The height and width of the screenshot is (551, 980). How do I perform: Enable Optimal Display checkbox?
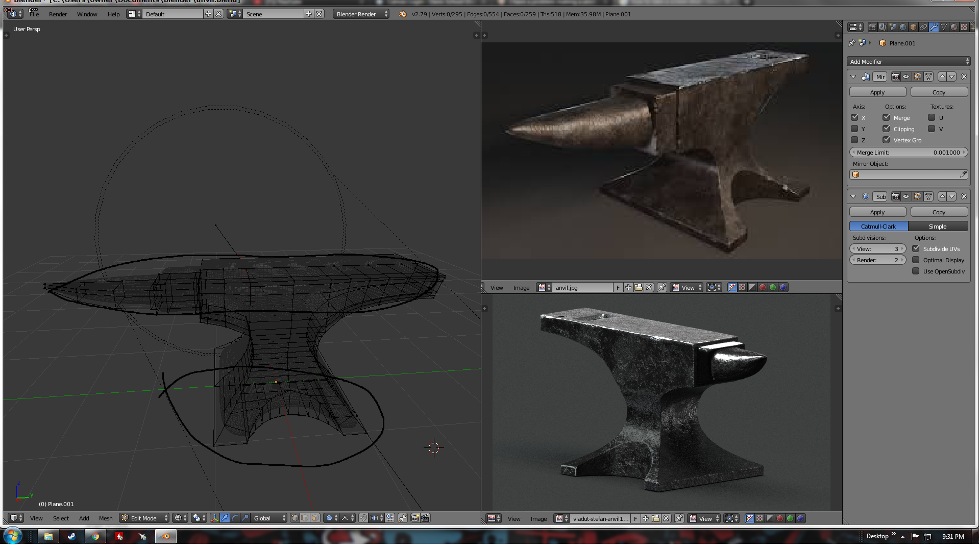[x=916, y=260]
